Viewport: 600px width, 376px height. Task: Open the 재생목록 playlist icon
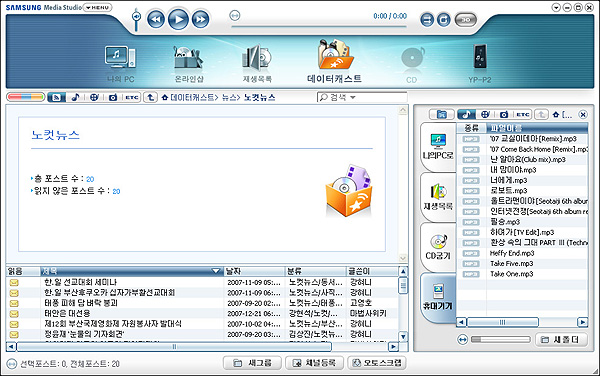point(257,64)
